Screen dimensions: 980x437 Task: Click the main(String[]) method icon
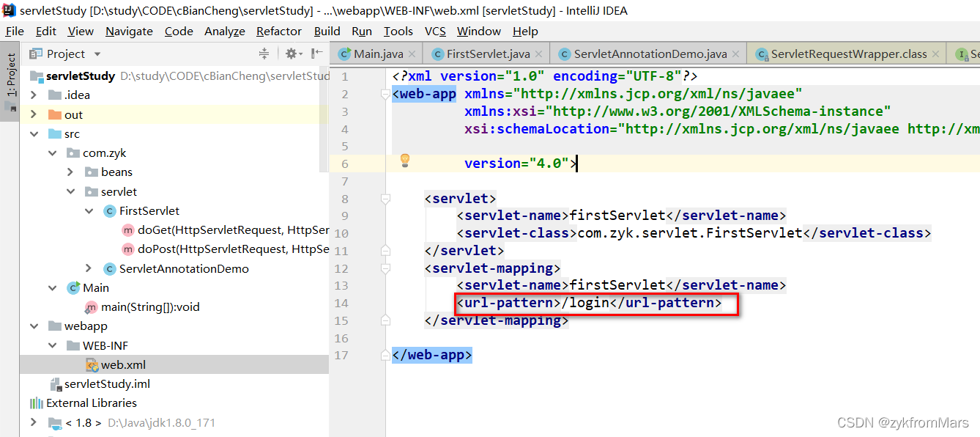tap(92, 307)
